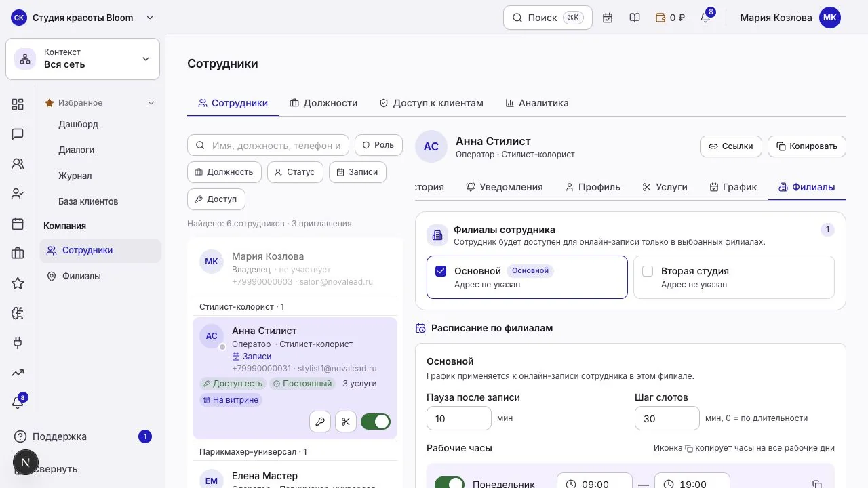This screenshot has width=868, height=488.
Task: Open notifications bell in top header
Action: (x=705, y=18)
